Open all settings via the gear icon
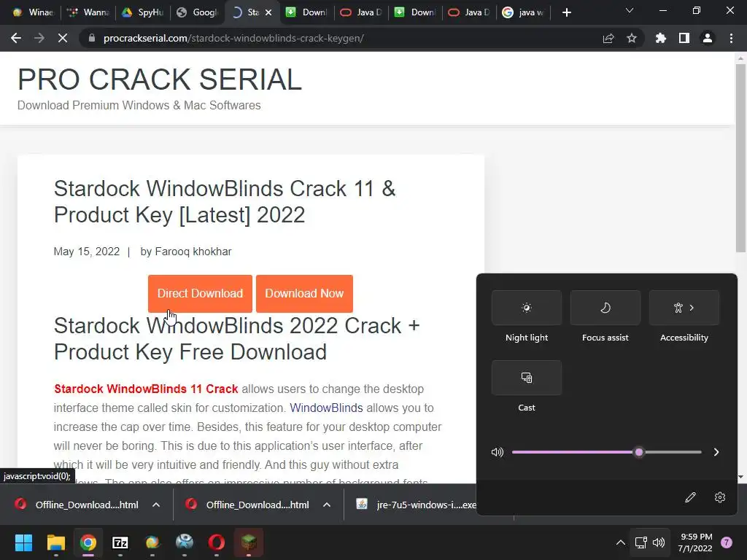Screen dimensions: 747x560 click(720, 497)
